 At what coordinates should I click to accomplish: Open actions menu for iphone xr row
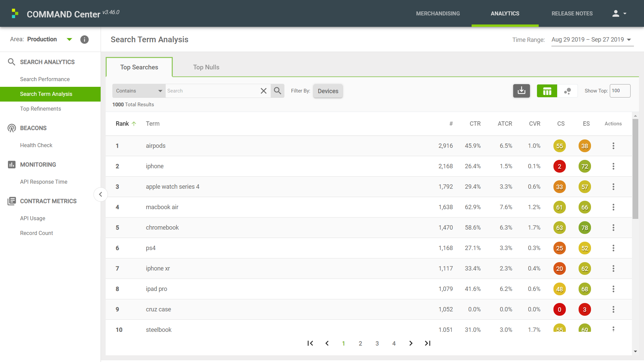point(613,268)
